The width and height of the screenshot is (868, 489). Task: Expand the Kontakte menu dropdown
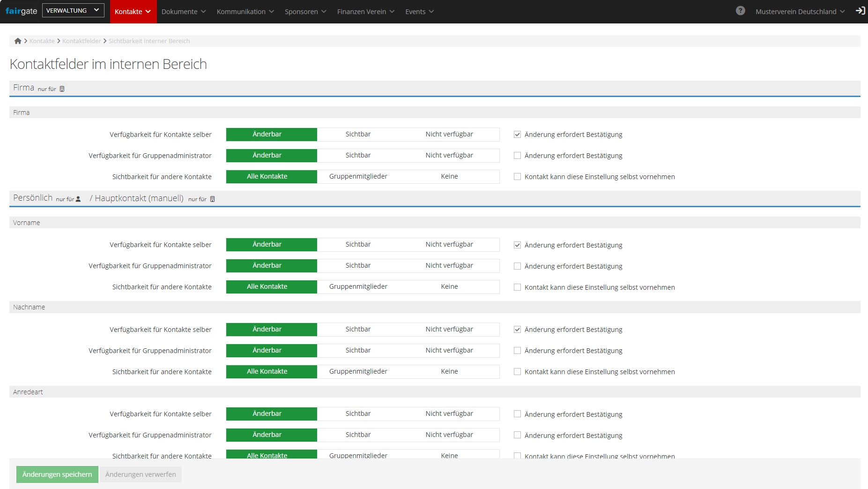[133, 12]
